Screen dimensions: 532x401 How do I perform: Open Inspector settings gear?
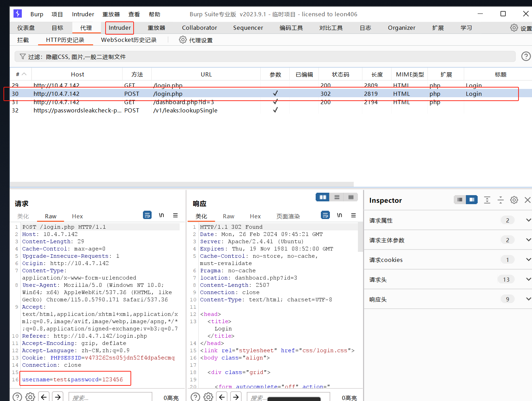coord(514,200)
